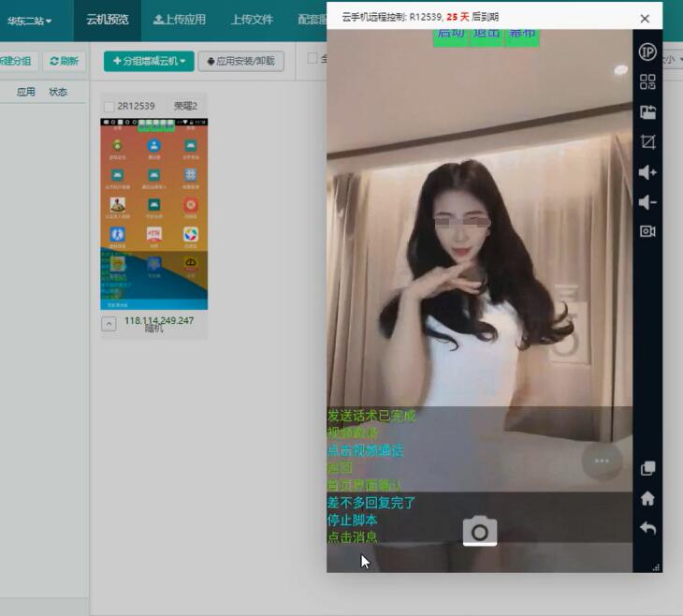
Task: Lower volume with the speaker minus icon
Action: [x=647, y=202]
